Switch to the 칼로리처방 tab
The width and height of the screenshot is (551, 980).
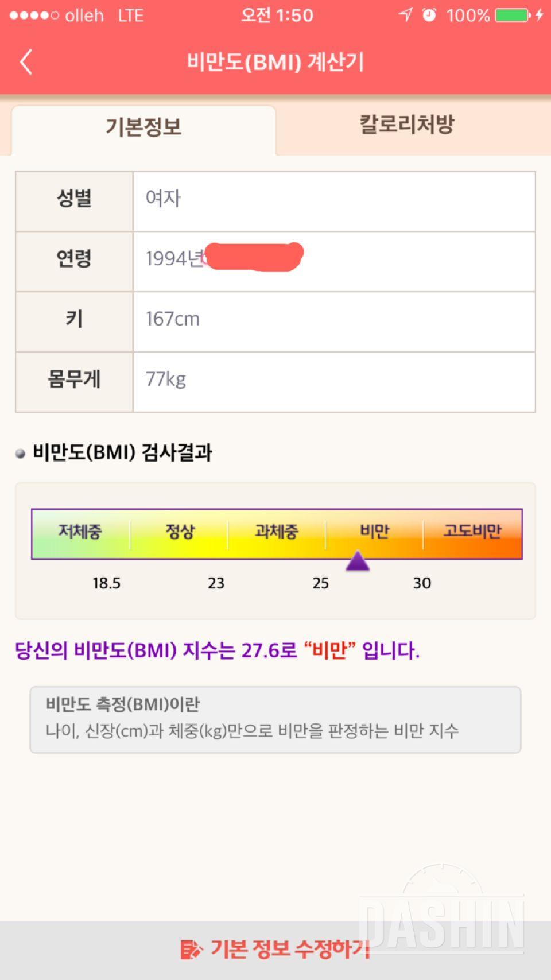[x=407, y=125]
